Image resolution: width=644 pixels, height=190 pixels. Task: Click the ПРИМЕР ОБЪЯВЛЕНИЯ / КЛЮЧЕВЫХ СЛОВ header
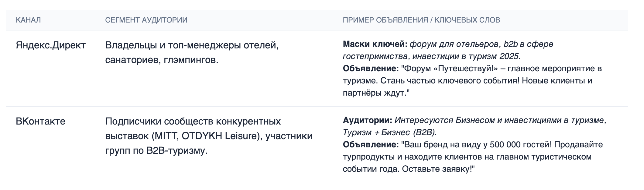tap(421, 20)
